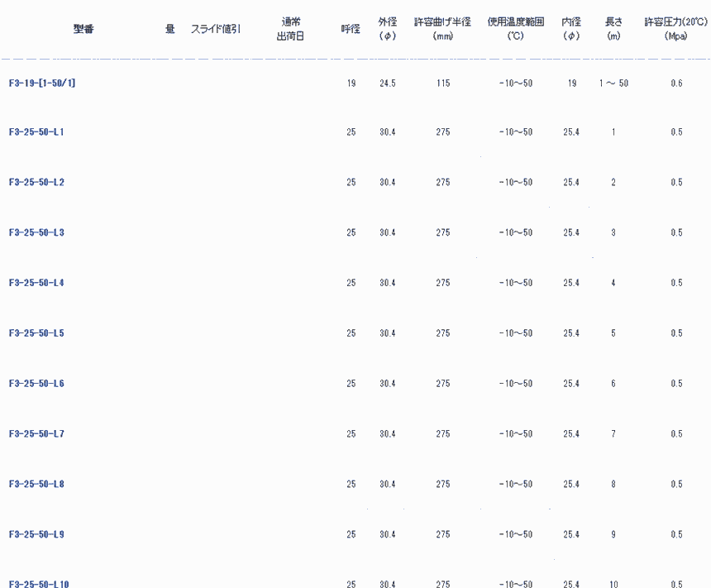The height and width of the screenshot is (588, 711).
Task: Select the F3-25-50-L2 model number link
Action: click(x=36, y=183)
